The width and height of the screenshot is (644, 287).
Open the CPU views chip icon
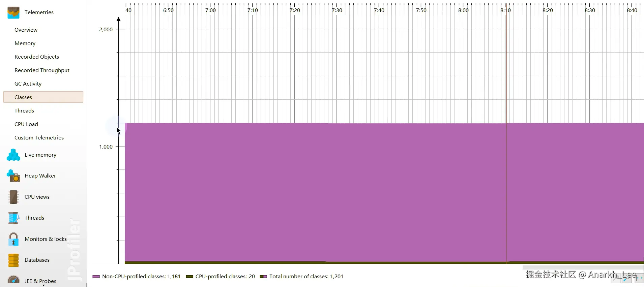[13, 197]
